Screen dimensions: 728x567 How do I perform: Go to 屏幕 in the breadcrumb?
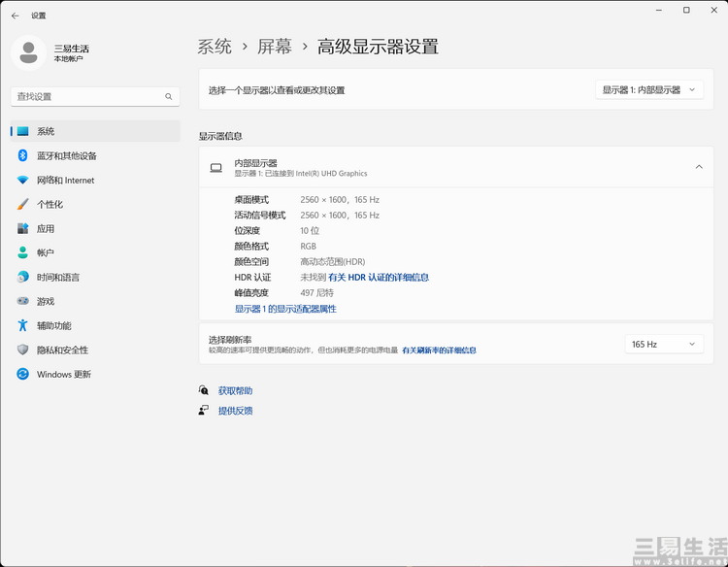click(x=274, y=47)
